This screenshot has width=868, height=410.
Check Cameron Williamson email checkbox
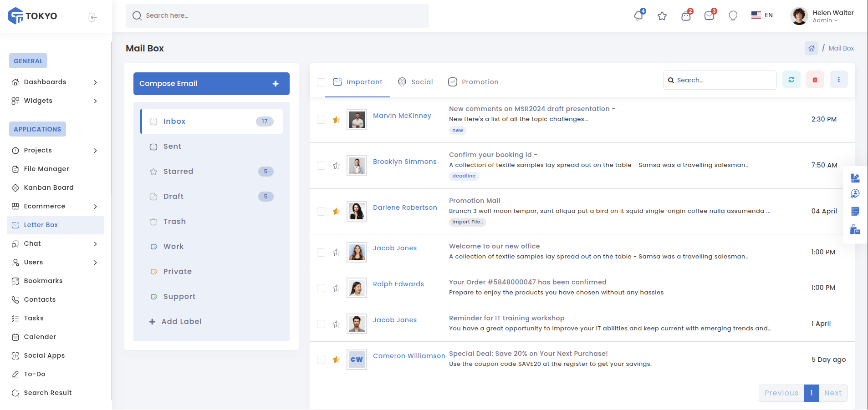point(321,360)
